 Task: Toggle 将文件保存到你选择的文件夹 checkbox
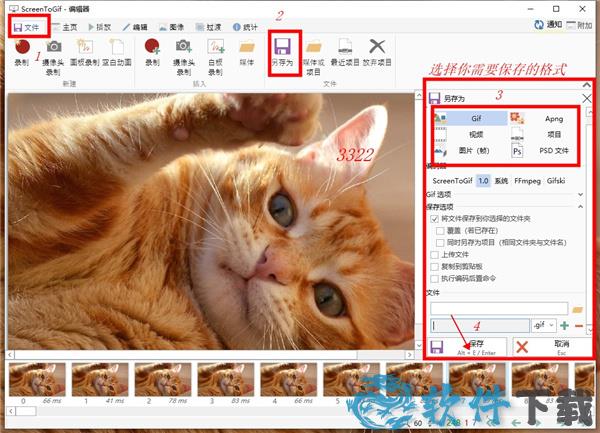(433, 218)
